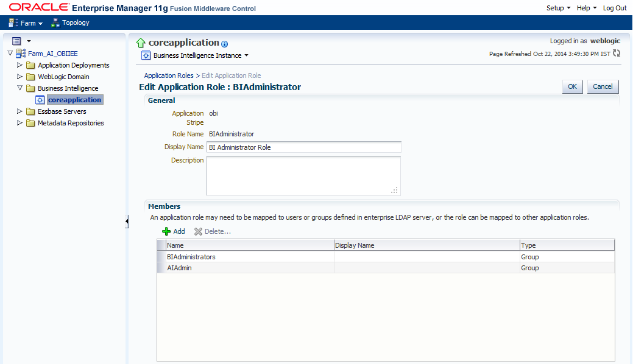
Task: Click the Business Intelligence Instance target icon
Action: pyautogui.click(x=146, y=55)
